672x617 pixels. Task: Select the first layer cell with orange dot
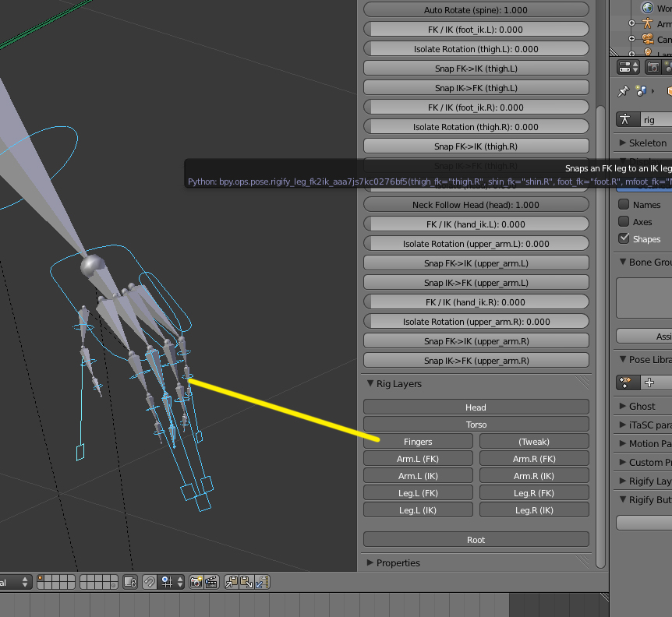(41, 579)
